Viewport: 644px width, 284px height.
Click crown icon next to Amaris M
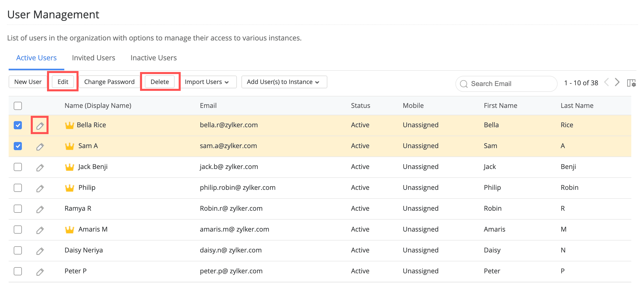(69, 230)
